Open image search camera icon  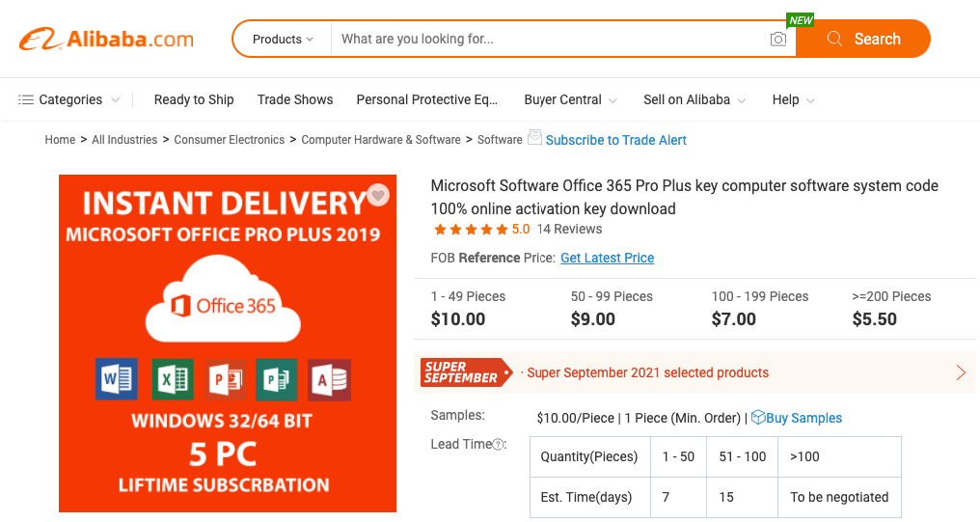[778, 40]
